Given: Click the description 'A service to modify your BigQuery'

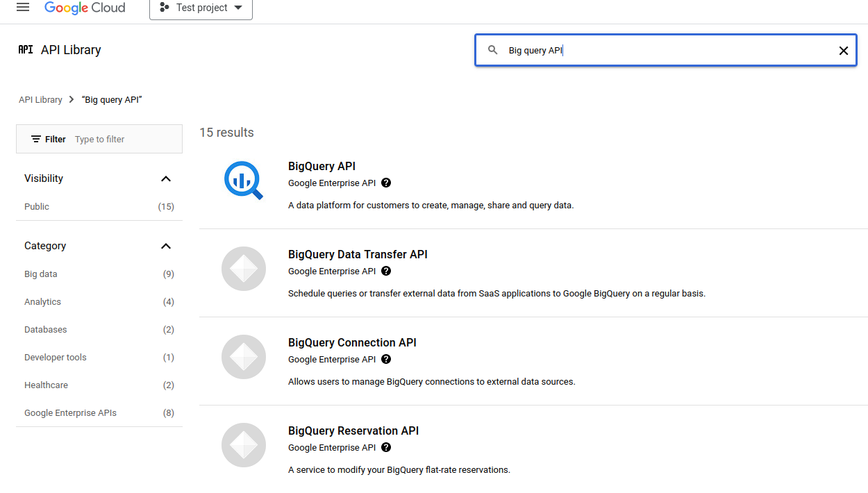Looking at the screenshot, I should tap(399, 470).
